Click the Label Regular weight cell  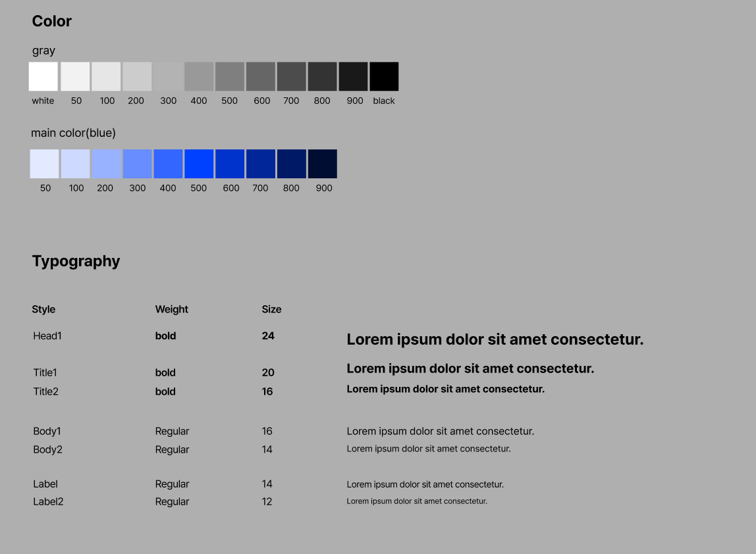172,484
